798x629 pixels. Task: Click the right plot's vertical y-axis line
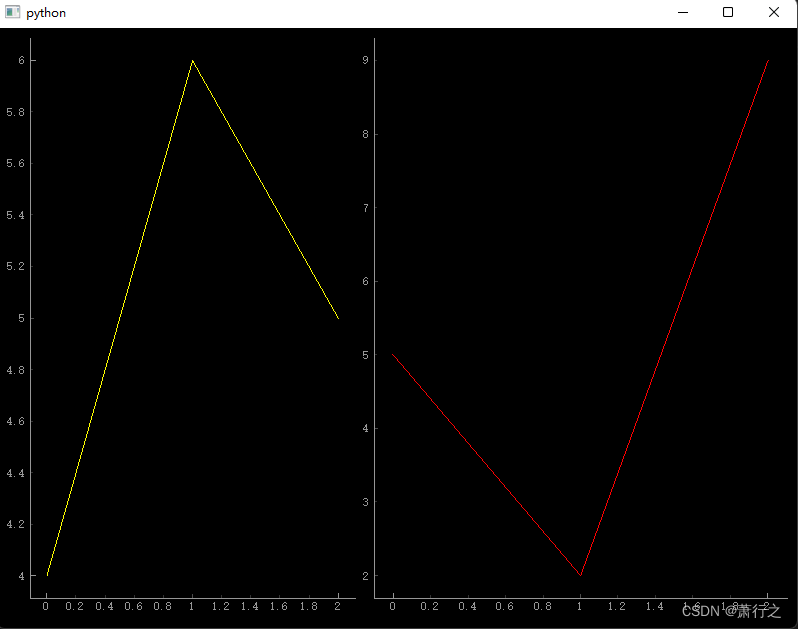click(375, 318)
